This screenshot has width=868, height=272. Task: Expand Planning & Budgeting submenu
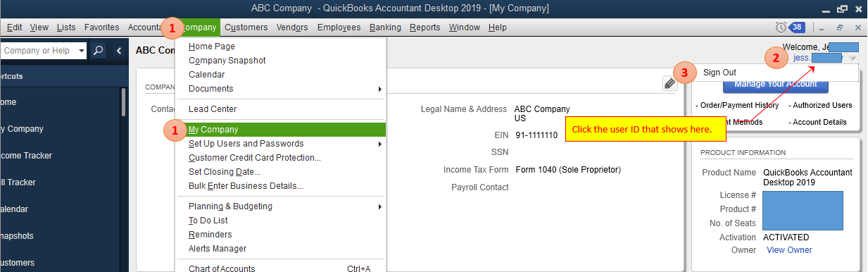379,206
